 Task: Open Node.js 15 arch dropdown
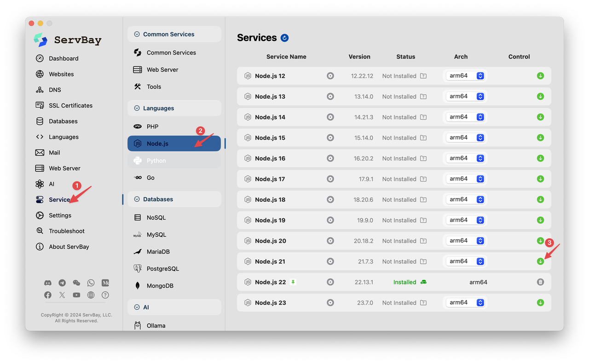point(465,137)
